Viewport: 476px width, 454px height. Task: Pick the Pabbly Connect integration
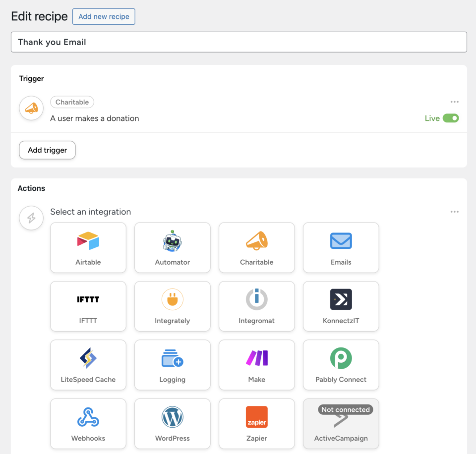click(341, 365)
